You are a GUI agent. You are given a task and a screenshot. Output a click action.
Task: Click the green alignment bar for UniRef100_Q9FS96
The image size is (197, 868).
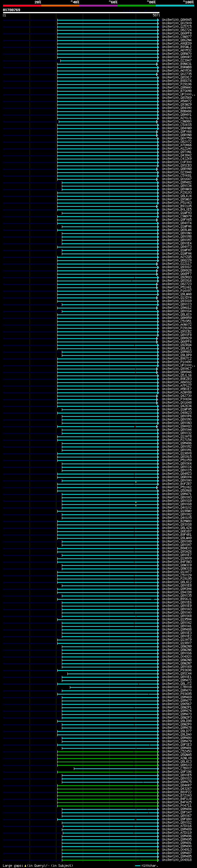[x=108, y=772]
